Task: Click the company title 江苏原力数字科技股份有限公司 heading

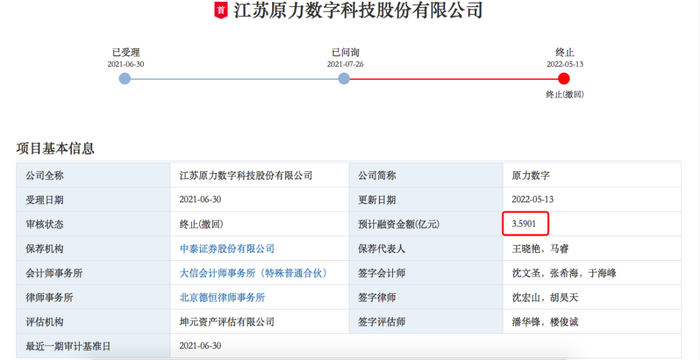Action: [358, 10]
